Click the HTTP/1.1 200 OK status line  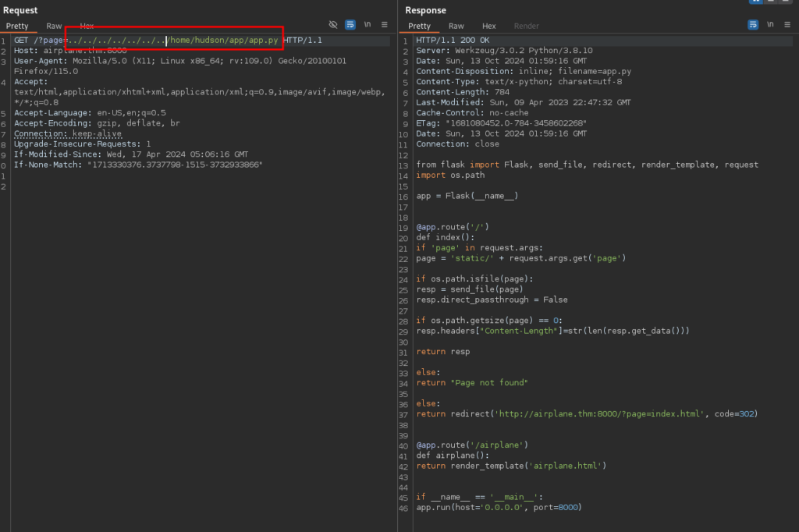tap(453, 41)
